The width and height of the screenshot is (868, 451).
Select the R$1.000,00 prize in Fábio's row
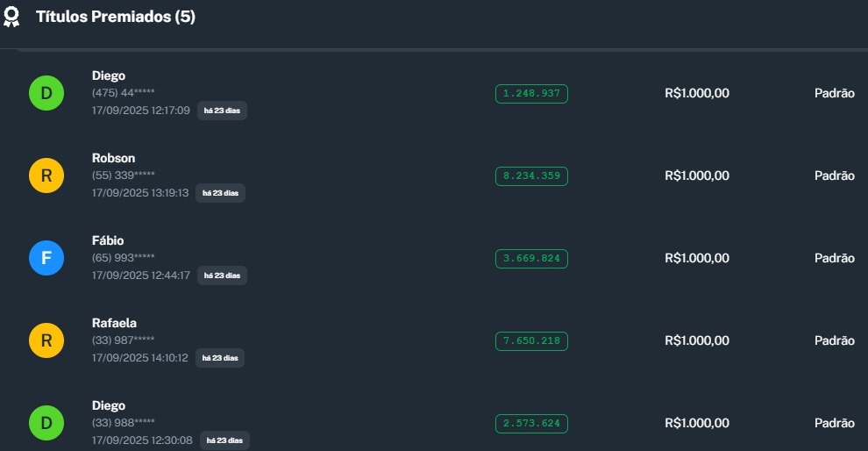[x=696, y=258]
